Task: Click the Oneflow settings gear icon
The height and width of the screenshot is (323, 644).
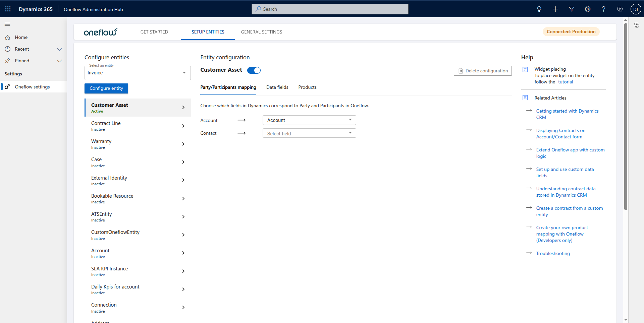Action: pyautogui.click(x=7, y=87)
